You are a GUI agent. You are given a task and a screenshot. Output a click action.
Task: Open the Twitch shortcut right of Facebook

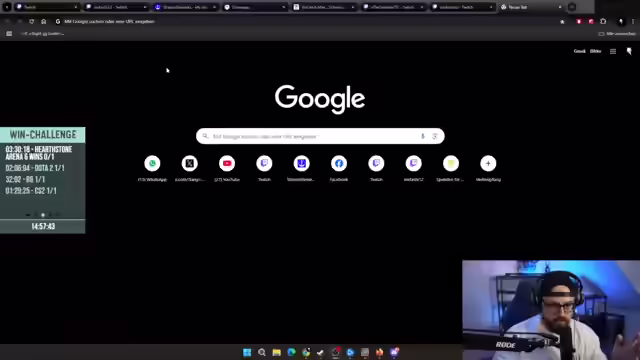376,164
